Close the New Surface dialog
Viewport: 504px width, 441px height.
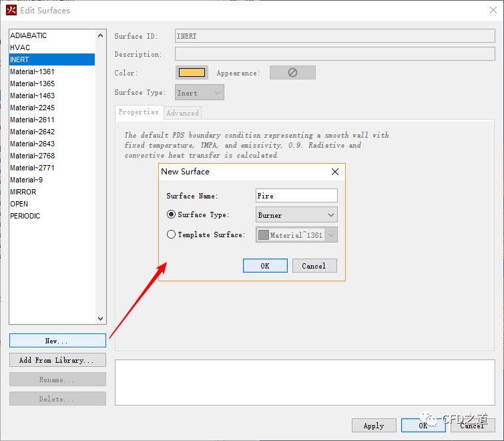pyautogui.click(x=335, y=172)
